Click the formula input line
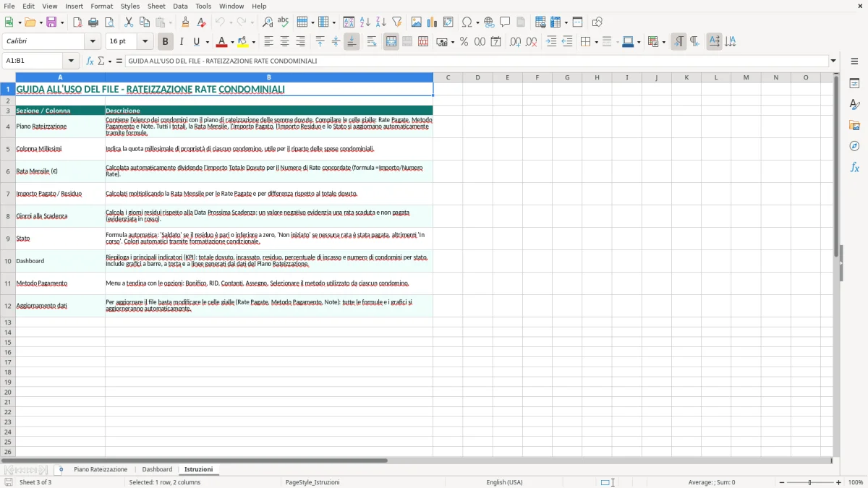The width and height of the screenshot is (868, 488). click(476, 61)
